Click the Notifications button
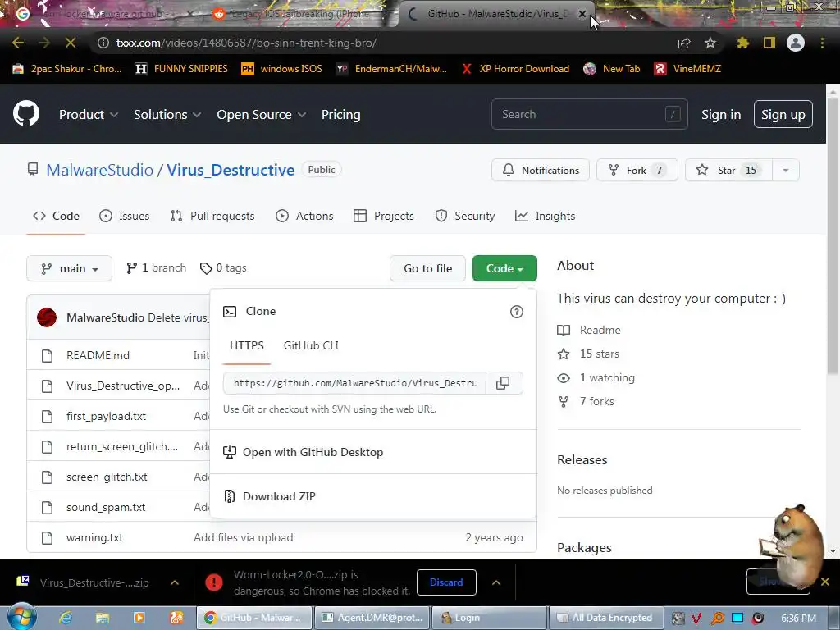 pos(540,170)
